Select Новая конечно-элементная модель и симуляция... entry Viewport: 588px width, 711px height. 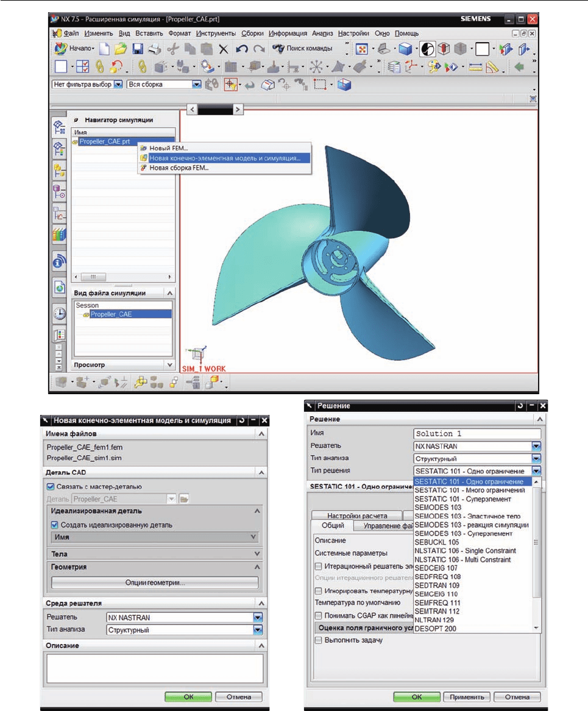(x=224, y=158)
